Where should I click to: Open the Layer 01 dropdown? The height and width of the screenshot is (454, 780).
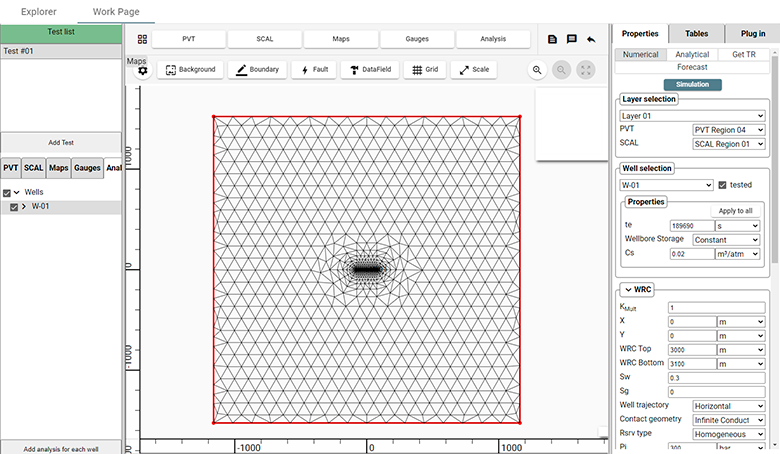pyautogui.click(x=692, y=116)
